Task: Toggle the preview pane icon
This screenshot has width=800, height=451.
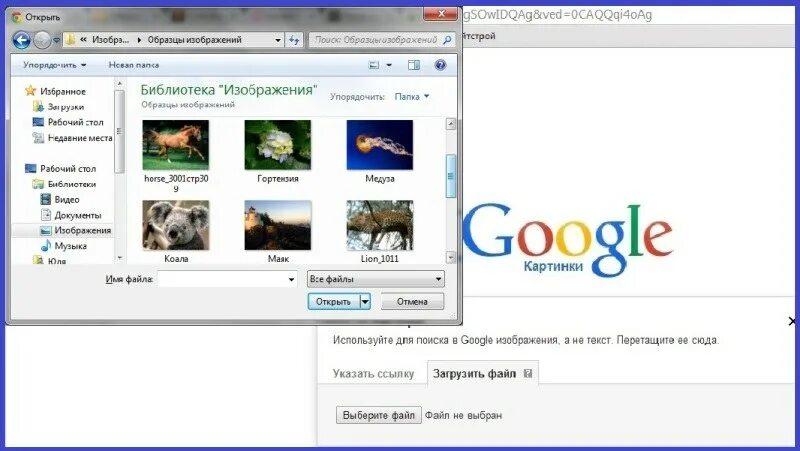Action: (x=414, y=65)
